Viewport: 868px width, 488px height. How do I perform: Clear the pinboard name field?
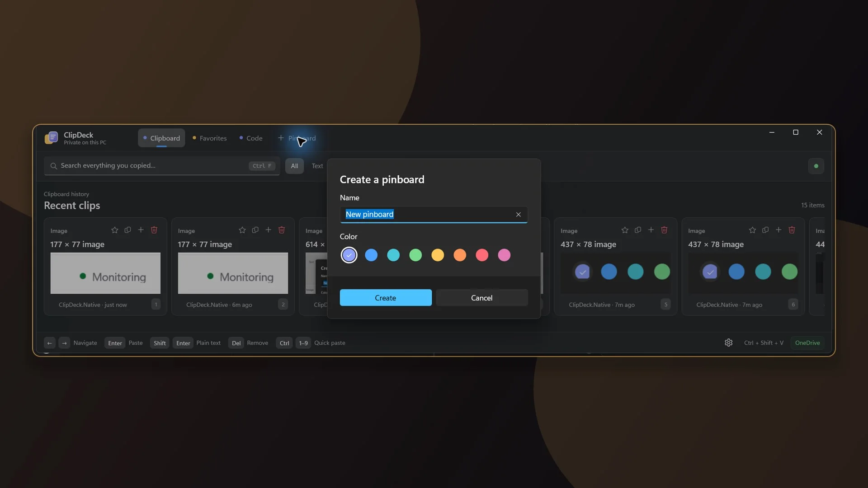519,215
